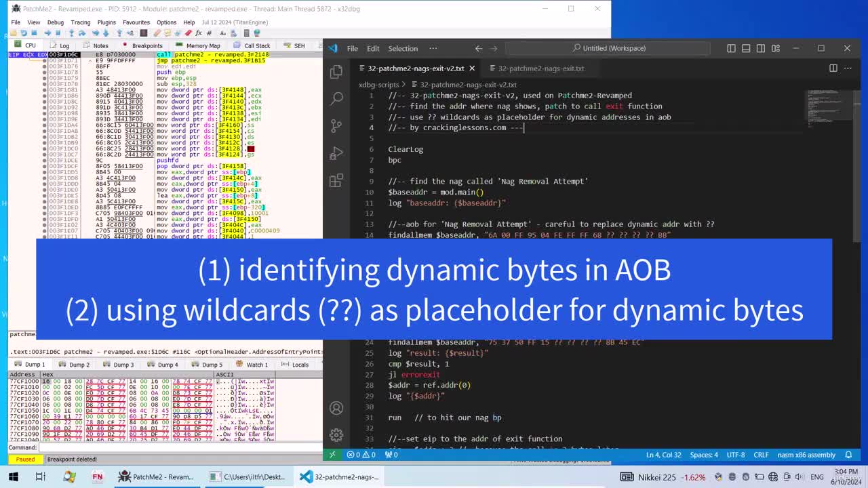Click the scylla plugin icon in x32dbg

tap(144, 33)
